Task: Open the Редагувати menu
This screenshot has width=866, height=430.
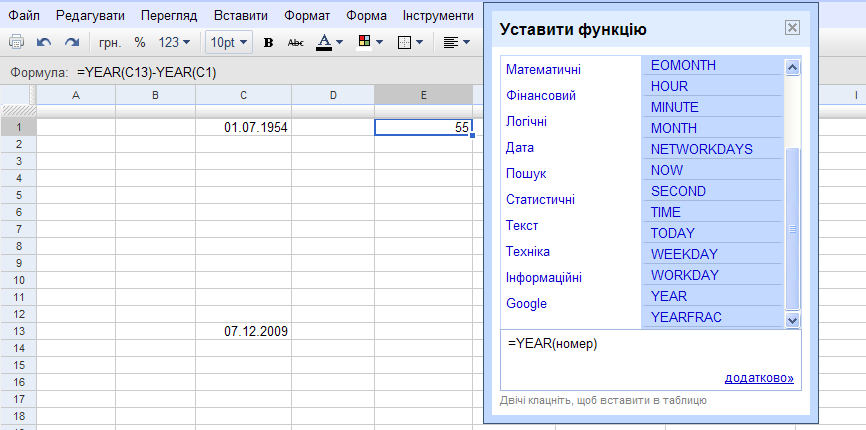Action: coord(90,15)
